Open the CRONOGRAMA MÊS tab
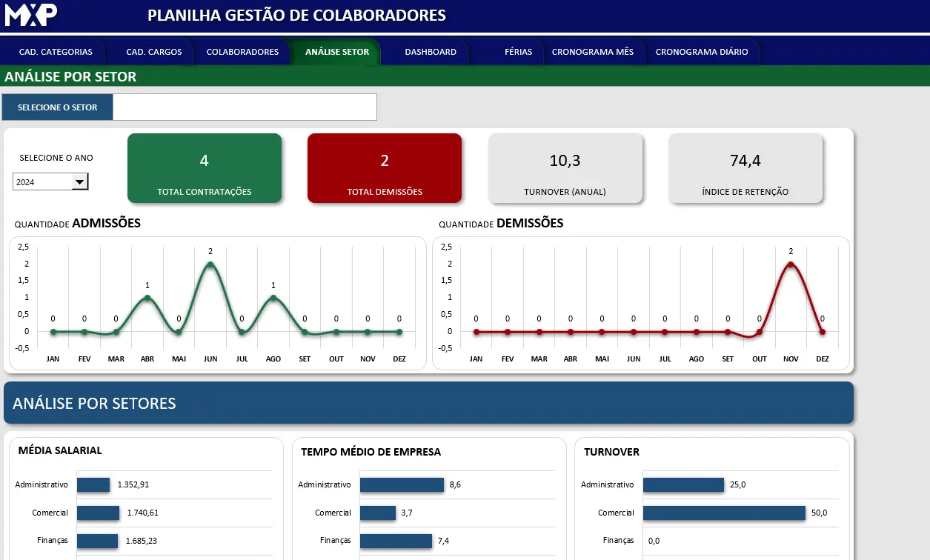Viewport: 930px width, 560px height. [593, 52]
